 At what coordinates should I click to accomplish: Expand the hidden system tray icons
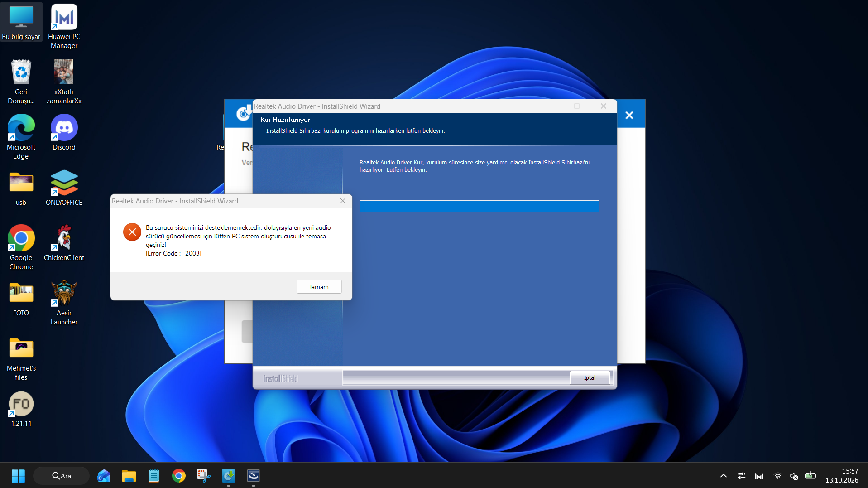coord(724,476)
